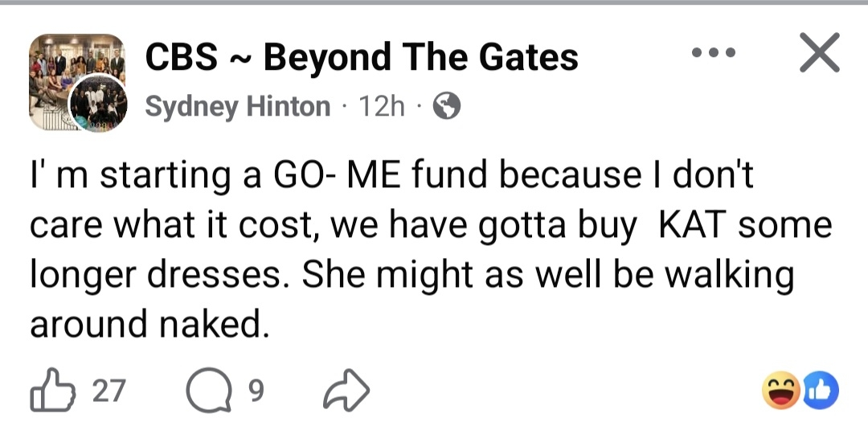Screen dimensions: 868x430
Task: Click the word KAT in the post
Action: (x=693, y=225)
